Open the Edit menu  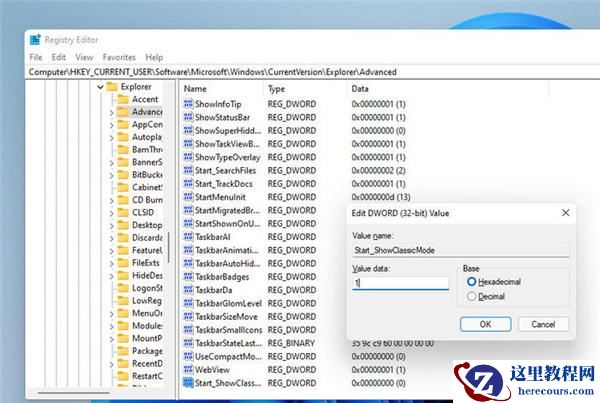point(59,57)
